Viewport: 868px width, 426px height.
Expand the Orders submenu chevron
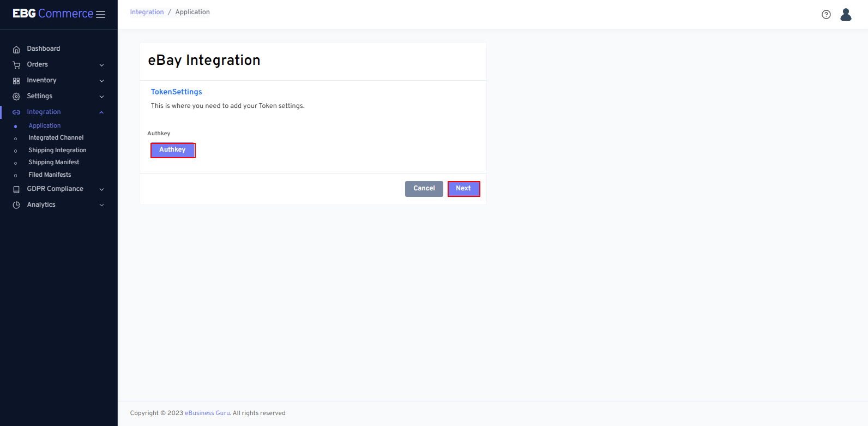(x=101, y=65)
